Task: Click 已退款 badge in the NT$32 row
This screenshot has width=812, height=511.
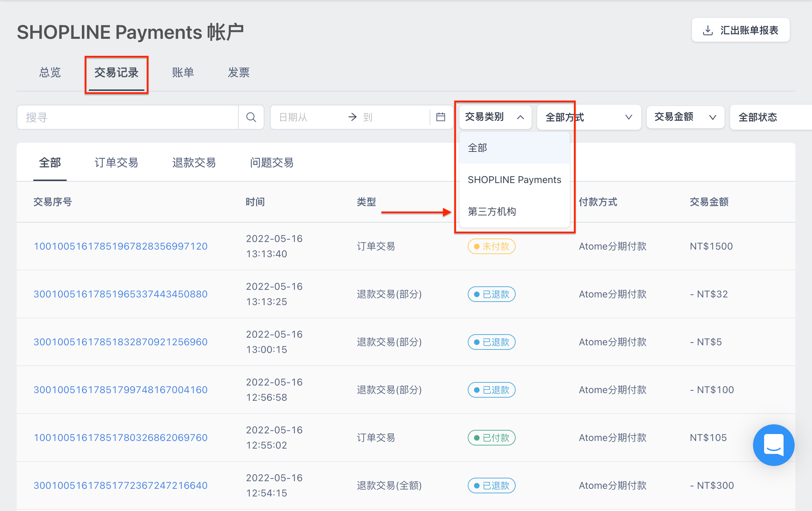Action: (491, 294)
